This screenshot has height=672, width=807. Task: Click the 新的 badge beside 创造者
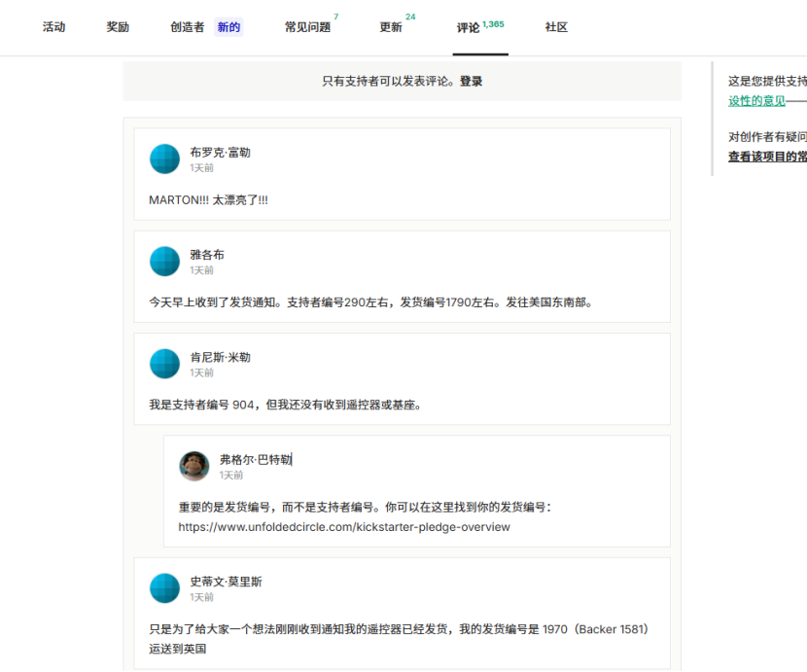tap(228, 27)
